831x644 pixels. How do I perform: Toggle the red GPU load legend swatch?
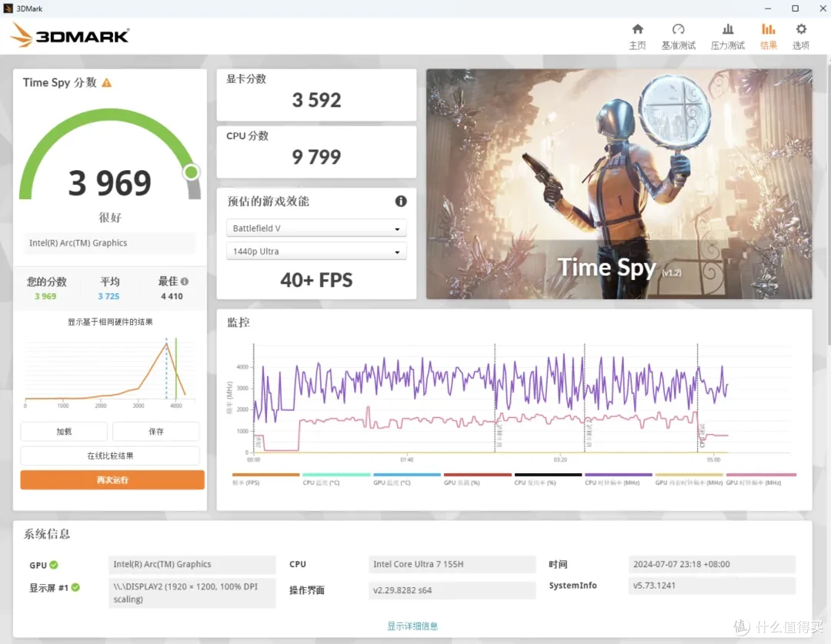tap(478, 475)
